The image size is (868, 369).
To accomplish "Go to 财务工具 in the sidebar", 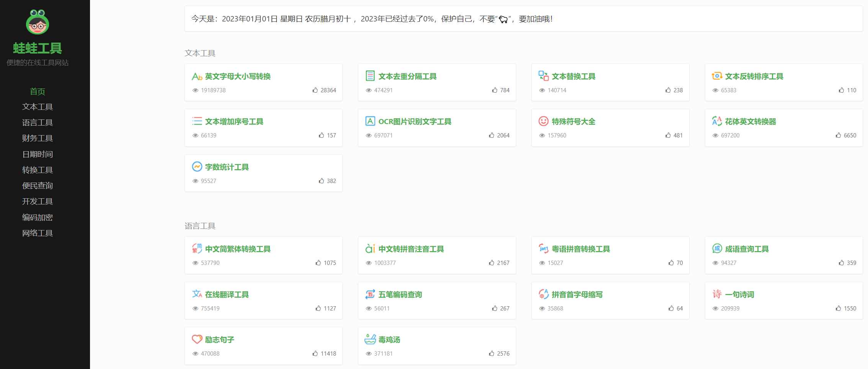I will 38,138.
